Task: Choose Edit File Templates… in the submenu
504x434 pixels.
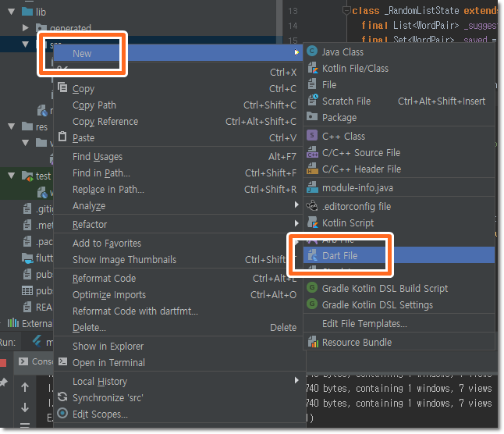Action: tap(399, 323)
